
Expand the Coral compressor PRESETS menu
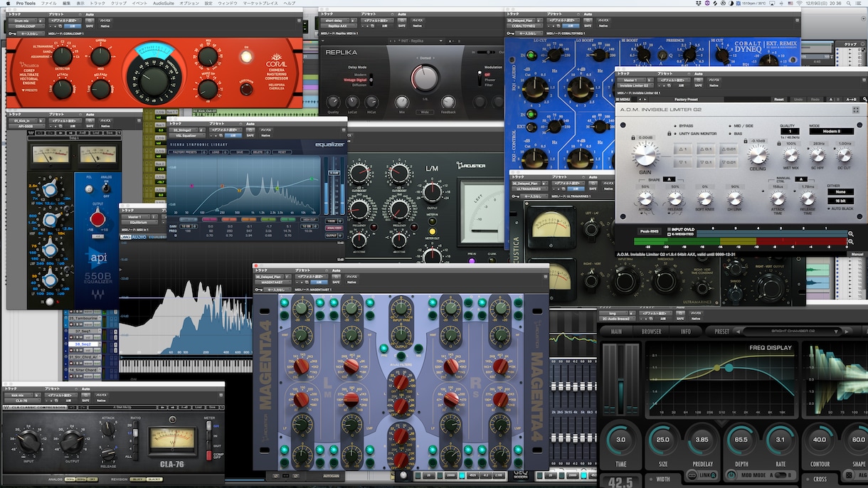tap(29, 90)
